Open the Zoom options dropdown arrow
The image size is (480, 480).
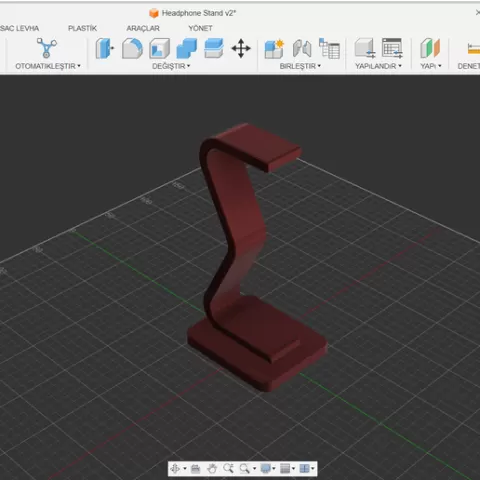[x=254, y=469]
